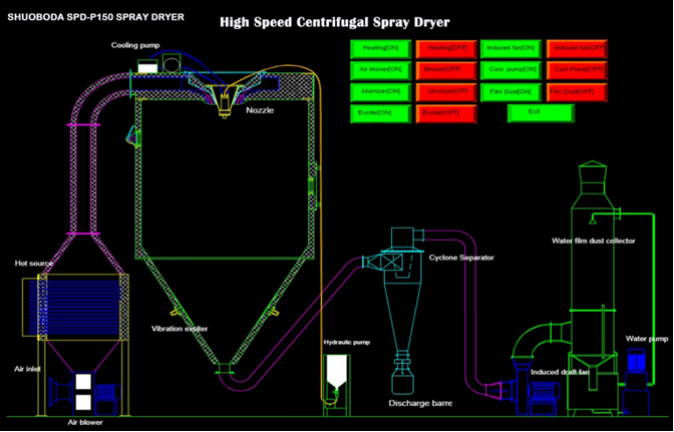Enable cooling pump with Cool. pump[ON]

coord(511,70)
